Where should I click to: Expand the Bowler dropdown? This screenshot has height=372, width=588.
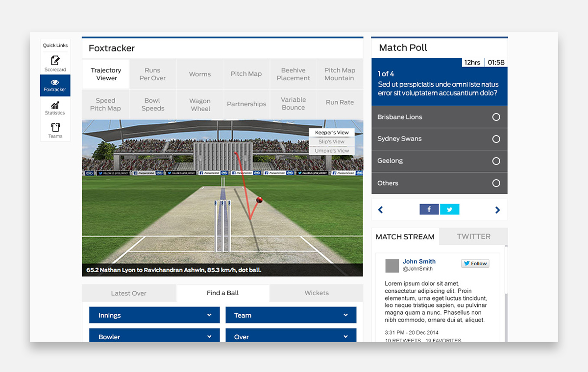(155, 336)
